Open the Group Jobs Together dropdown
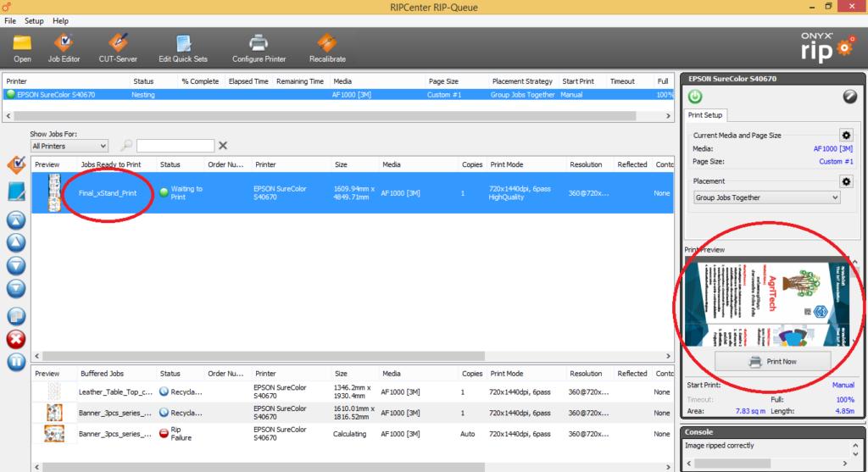The image size is (868, 472). pos(766,197)
